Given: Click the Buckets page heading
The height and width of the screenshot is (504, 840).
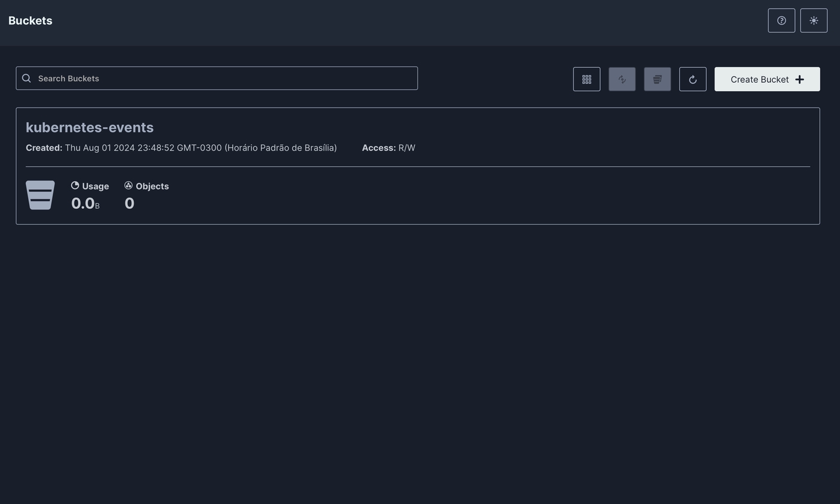Looking at the screenshot, I should pos(30,20).
